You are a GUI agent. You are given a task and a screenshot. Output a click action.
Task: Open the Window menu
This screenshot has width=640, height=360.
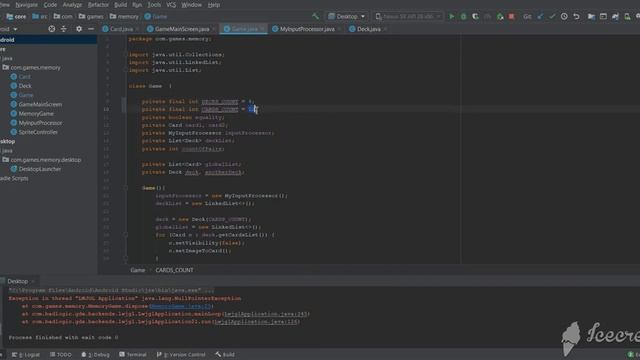tap(191, 5)
